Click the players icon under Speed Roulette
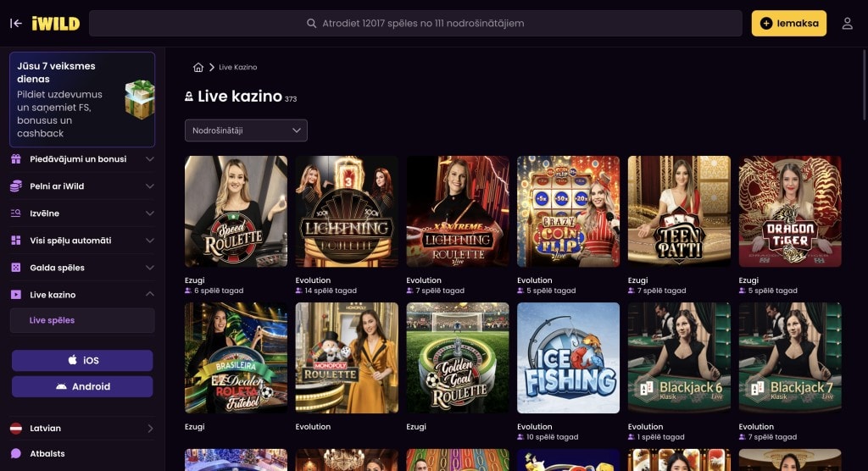868x471 pixels. click(188, 291)
